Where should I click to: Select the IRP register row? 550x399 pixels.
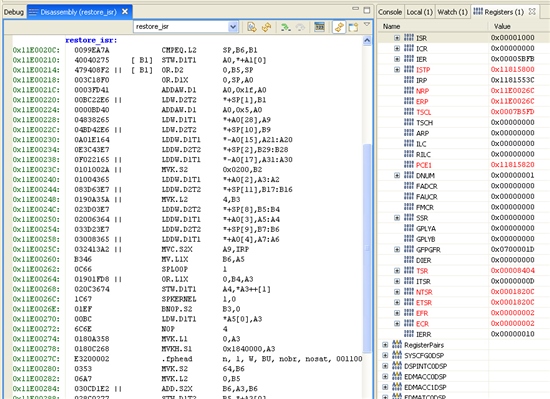pos(464,80)
